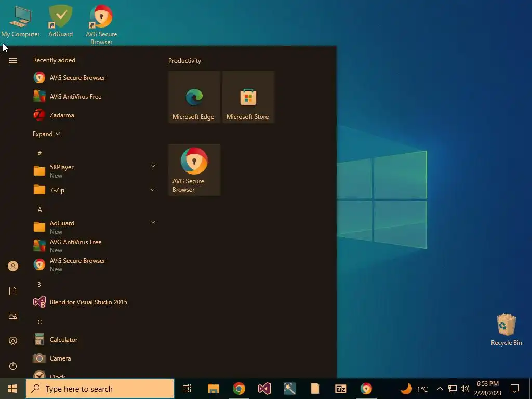Open Pictures from Start sidebar
Screen dimensions: 532x399
(x=13, y=316)
